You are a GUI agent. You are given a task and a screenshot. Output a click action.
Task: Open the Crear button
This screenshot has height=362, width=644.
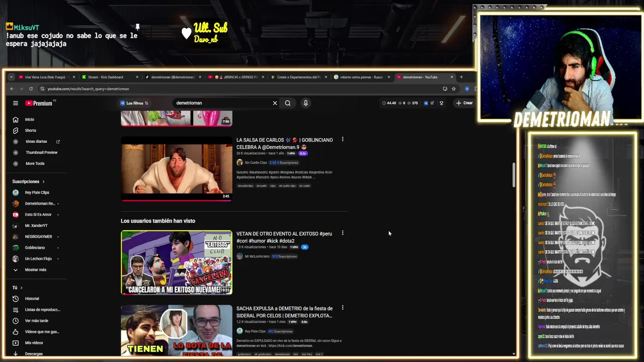pyautogui.click(x=464, y=103)
